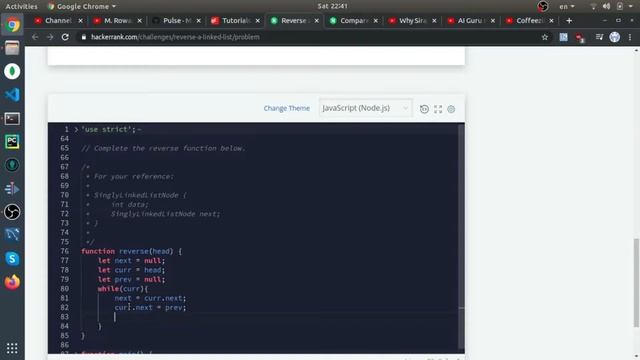
Task: Go back to previous page
Action: 35,37
